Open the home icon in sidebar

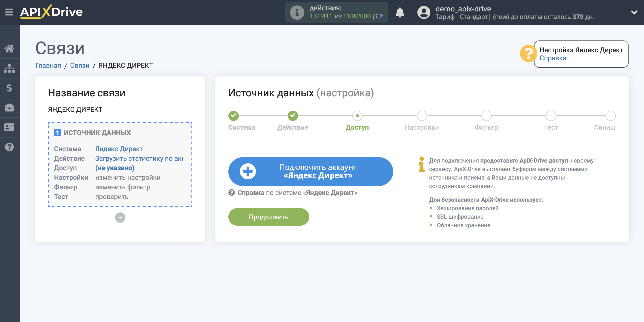[9, 49]
